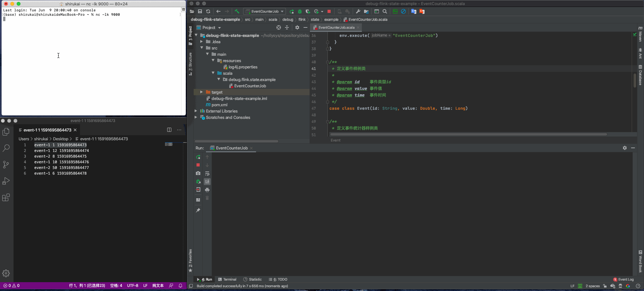This screenshot has width=644, height=291.
Task: Toggle read-only lock icon in status bar
Action: tap(605, 286)
